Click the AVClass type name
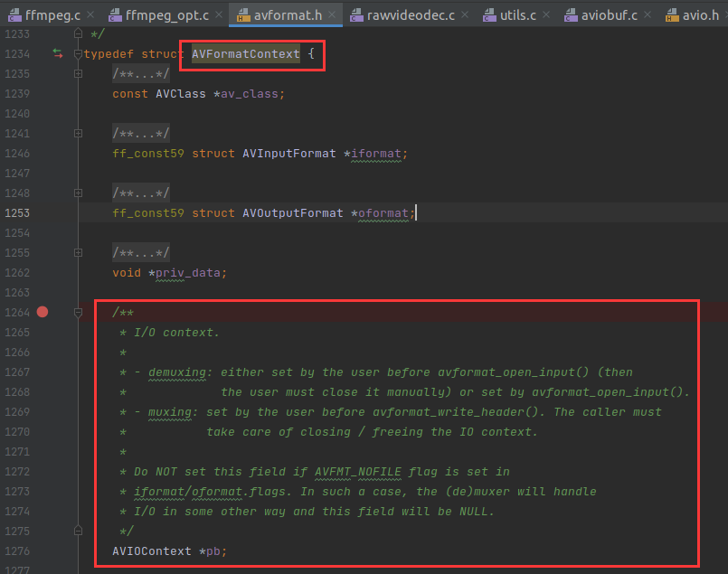This screenshot has height=574, width=728. point(181,94)
